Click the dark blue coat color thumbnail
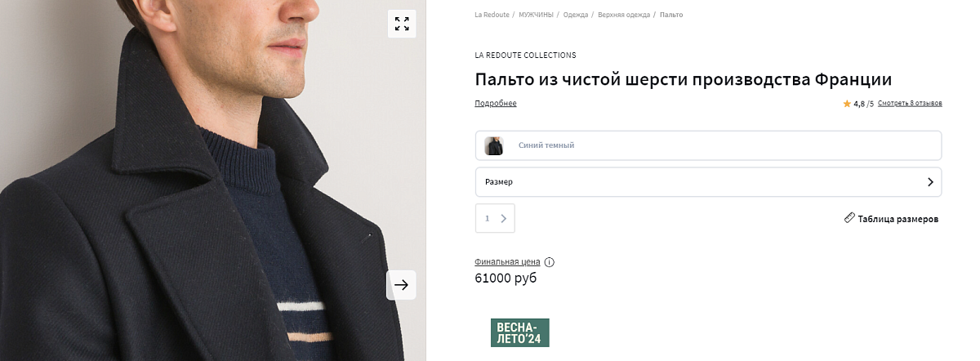980x361 pixels. [x=494, y=146]
